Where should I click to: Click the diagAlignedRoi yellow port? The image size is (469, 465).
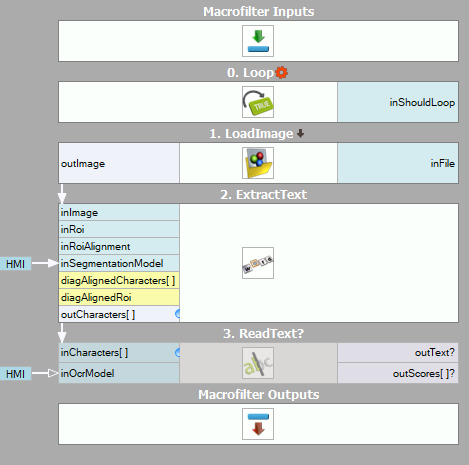pyautogui.click(x=119, y=297)
